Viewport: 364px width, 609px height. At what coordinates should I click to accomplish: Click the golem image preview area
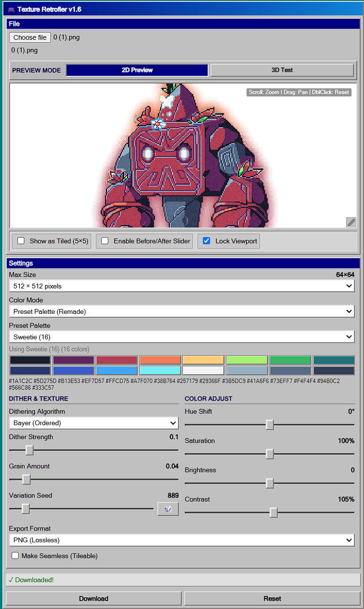click(183, 155)
